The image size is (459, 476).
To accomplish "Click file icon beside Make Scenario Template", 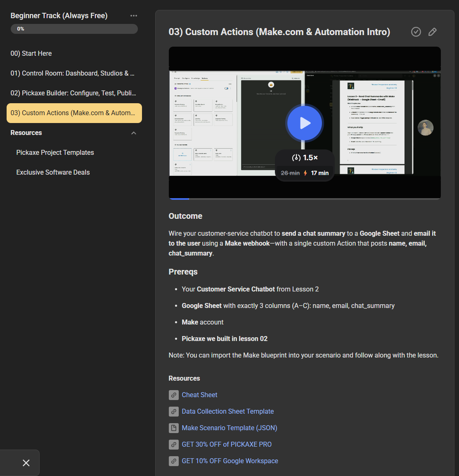I will (174, 428).
